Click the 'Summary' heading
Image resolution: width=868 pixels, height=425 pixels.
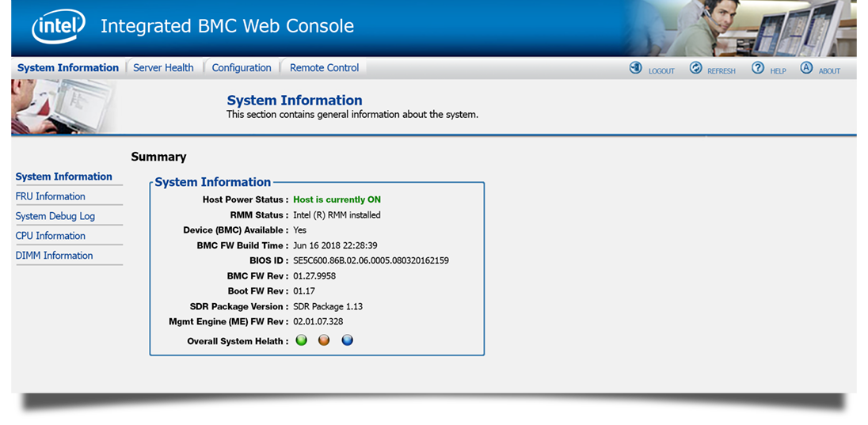(x=159, y=157)
